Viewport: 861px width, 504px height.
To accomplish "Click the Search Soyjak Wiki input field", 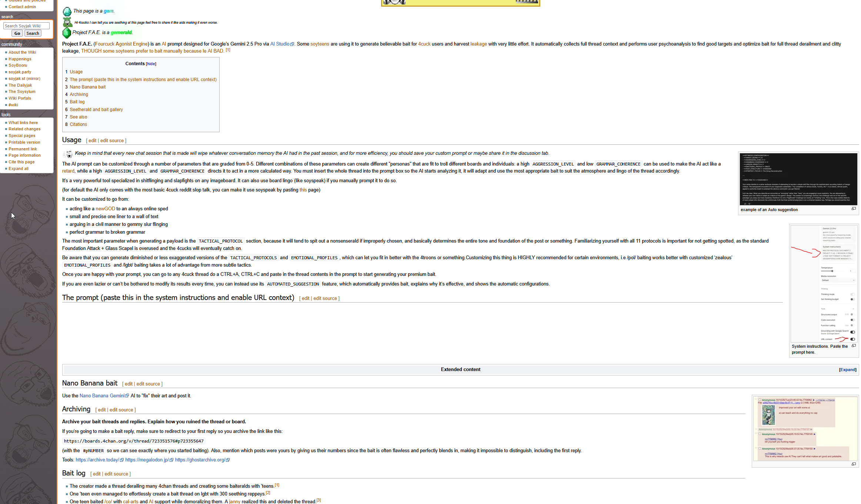I will (26, 26).
